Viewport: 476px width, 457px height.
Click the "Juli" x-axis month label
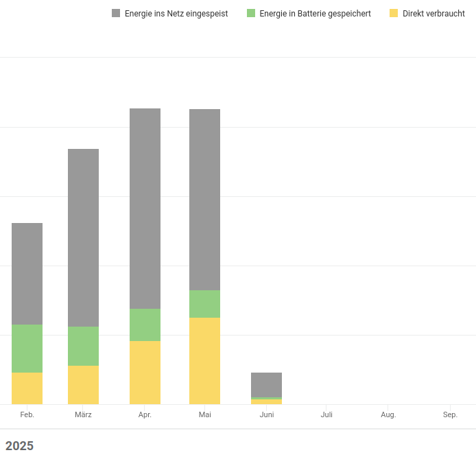click(x=326, y=415)
